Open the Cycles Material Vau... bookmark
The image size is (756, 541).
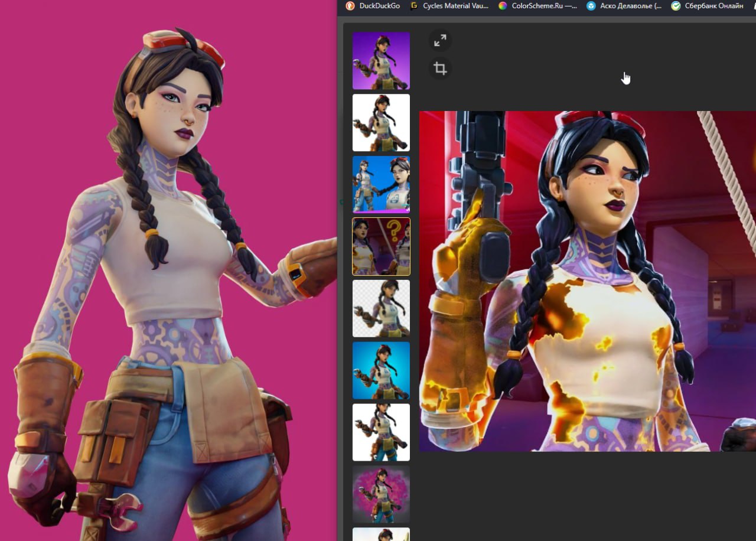[451, 6]
